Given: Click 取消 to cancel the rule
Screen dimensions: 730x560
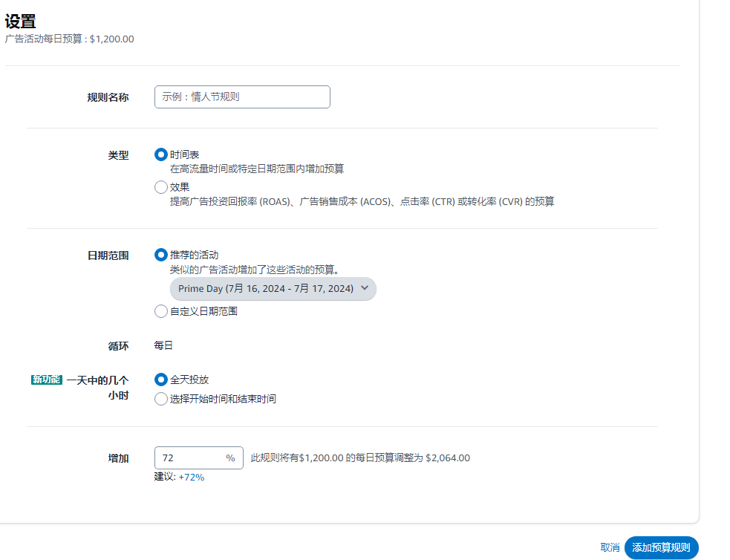Looking at the screenshot, I should (609, 547).
